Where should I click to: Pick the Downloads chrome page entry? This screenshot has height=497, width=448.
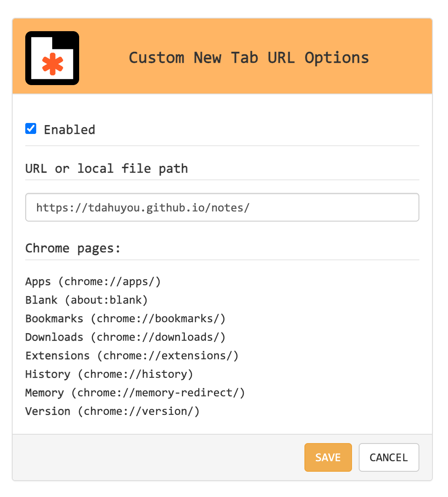click(x=125, y=337)
